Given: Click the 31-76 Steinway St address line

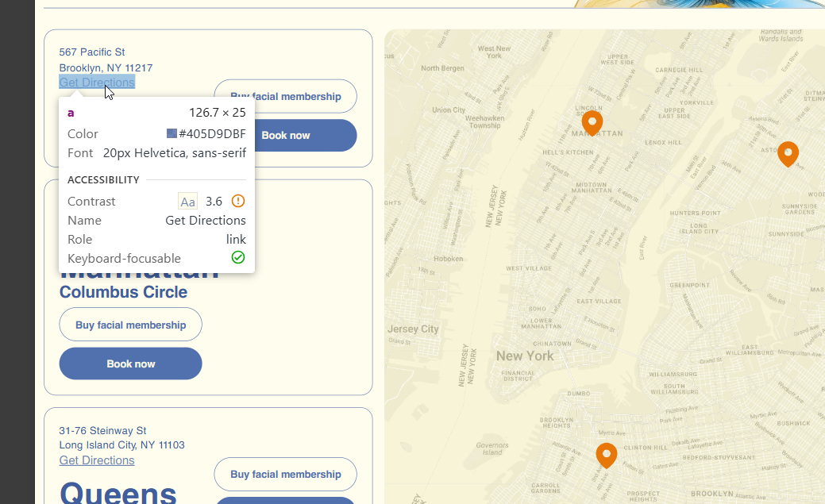Looking at the screenshot, I should point(102,430).
